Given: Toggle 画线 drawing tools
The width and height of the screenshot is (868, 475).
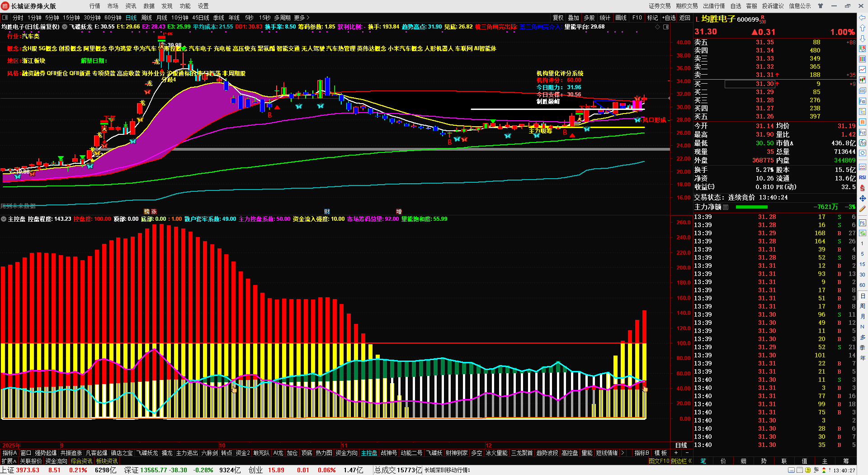Looking at the screenshot, I should 621,18.
